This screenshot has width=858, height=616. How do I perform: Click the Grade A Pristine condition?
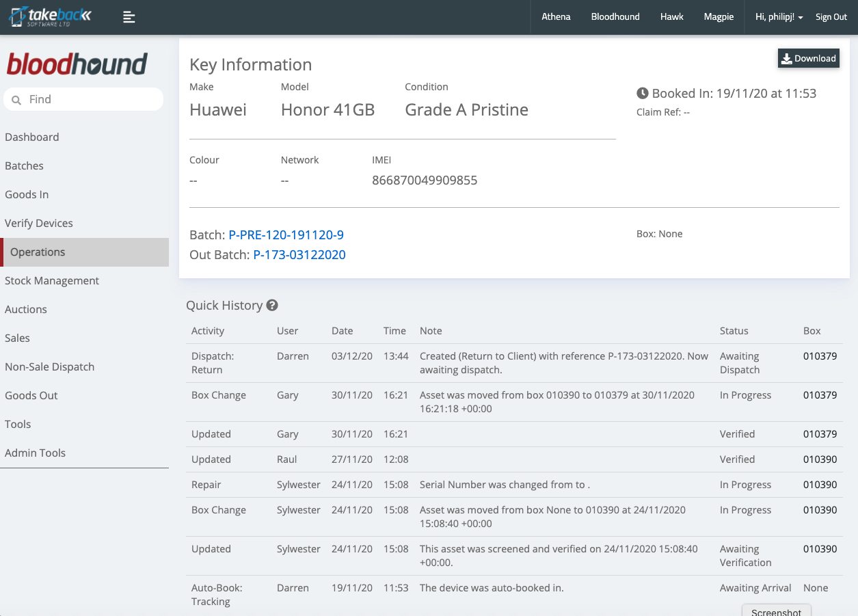[x=466, y=110]
